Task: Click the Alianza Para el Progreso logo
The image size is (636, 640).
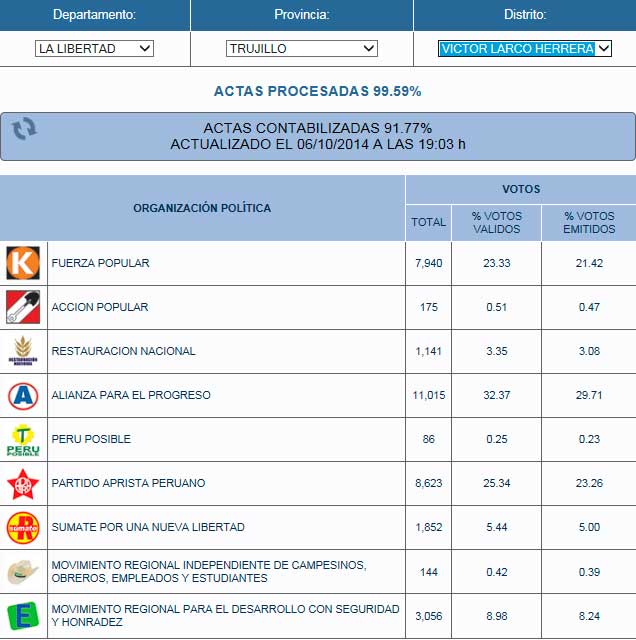Action: pyautogui.click(x=22, y=395)
